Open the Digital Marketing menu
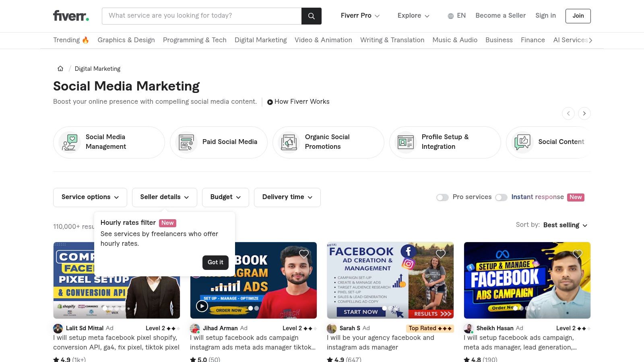 tap(260, 40)
